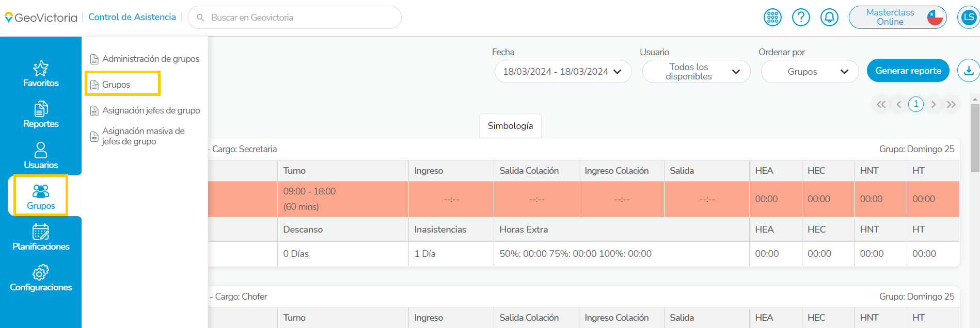The height and width of the screenshot is (328, 980).
Task: Go to the next results page
Action: coord(933,104)
